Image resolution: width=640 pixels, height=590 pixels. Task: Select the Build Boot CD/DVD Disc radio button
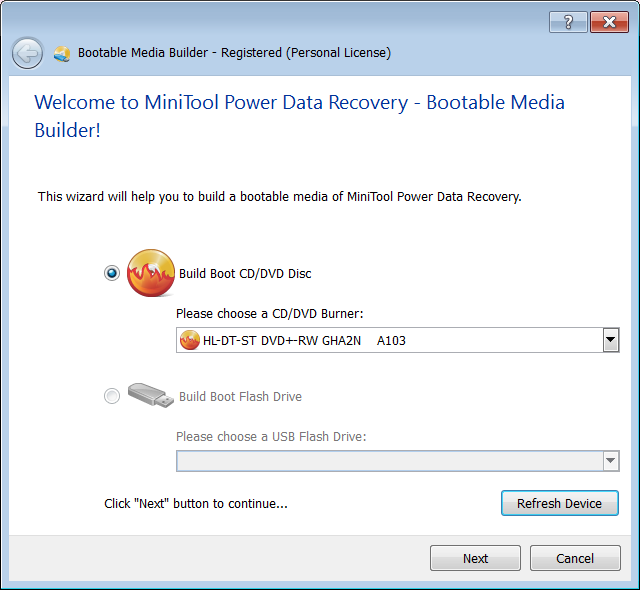tap(112, 273)
